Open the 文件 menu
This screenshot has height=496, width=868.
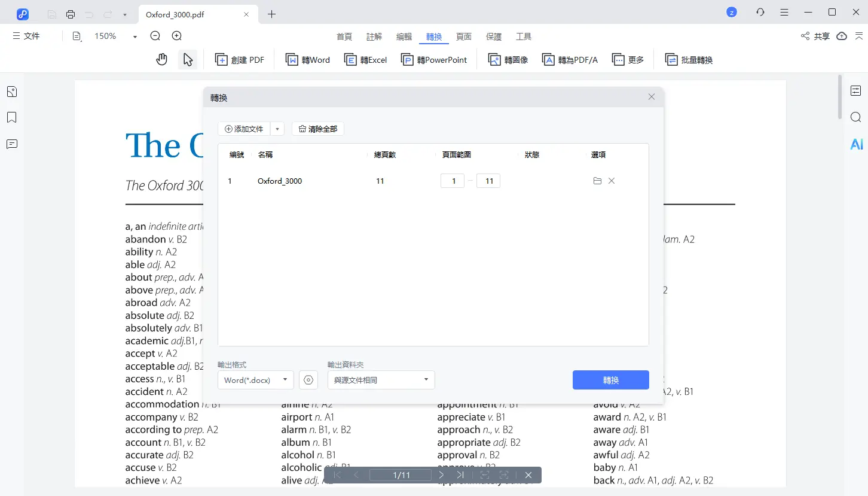tap(26, 36)
